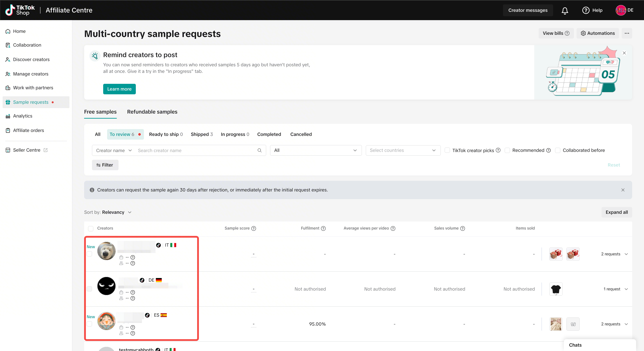Click the Search creator name field
The width and height of the screenshot is (644, 351).
[196, 150]
